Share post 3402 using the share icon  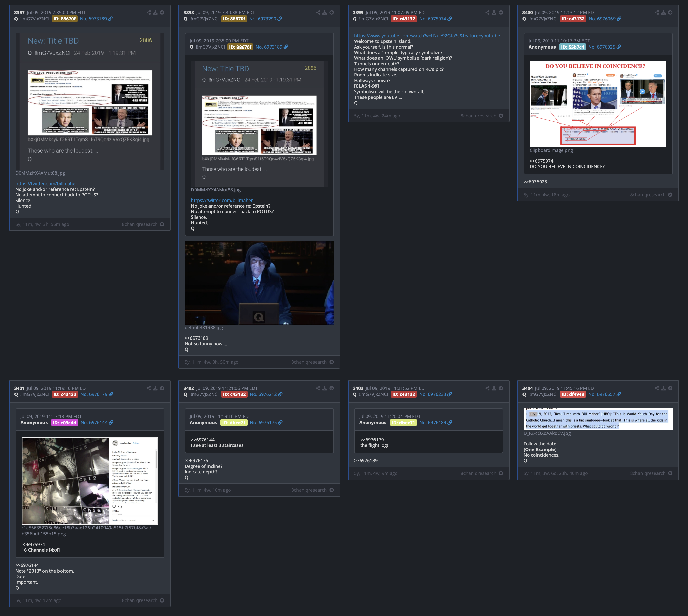(318, 388)
